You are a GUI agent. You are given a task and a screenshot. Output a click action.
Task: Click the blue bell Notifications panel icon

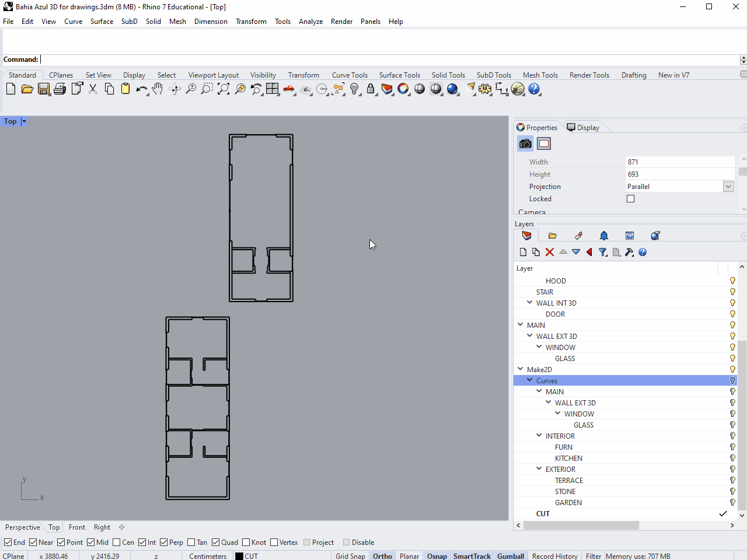click(x=604, y=236)
